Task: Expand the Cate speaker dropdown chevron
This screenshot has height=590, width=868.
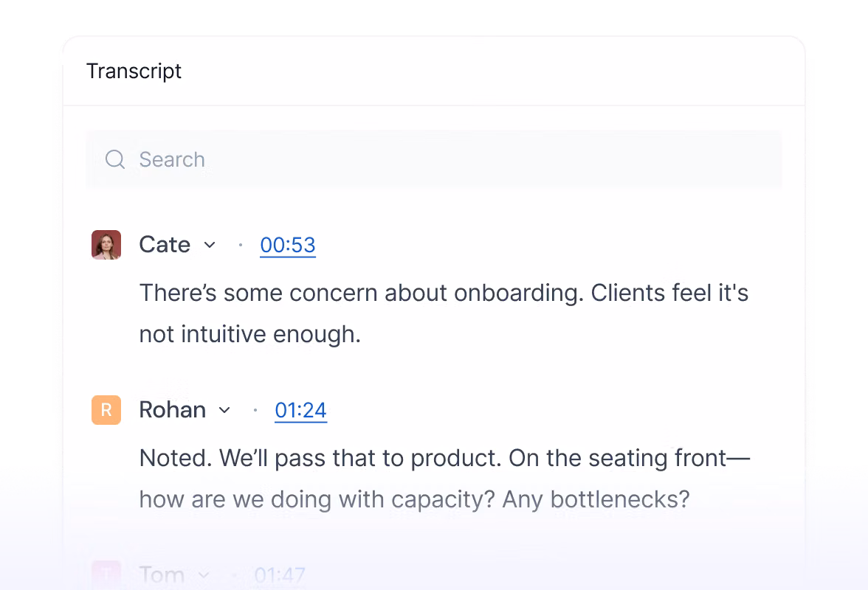Action: click(x=210, y=245)
